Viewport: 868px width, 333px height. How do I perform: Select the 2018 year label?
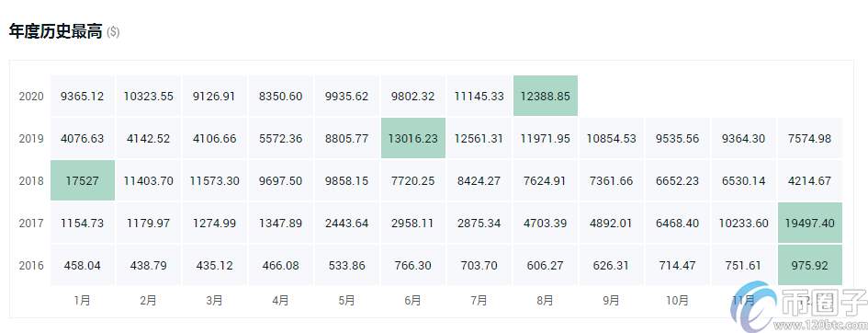(x=31, y=180)
